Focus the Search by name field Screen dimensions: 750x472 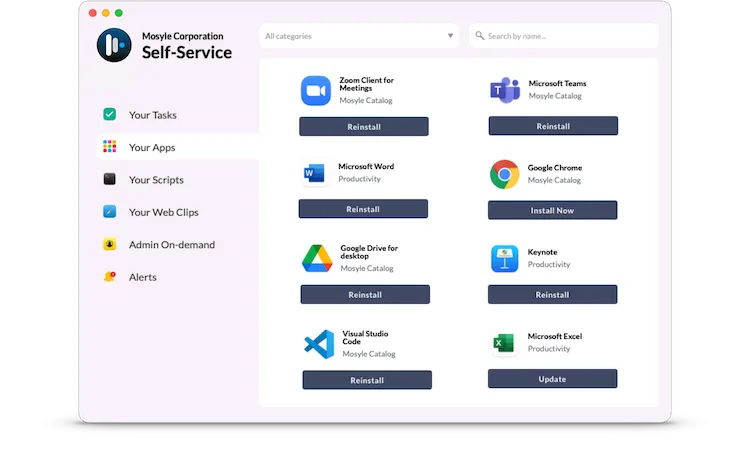(564, 36)
